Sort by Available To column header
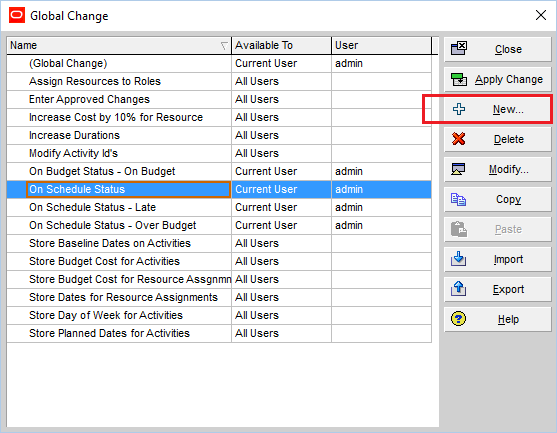This screenshot has height=433, width=557. coord(281,45)
